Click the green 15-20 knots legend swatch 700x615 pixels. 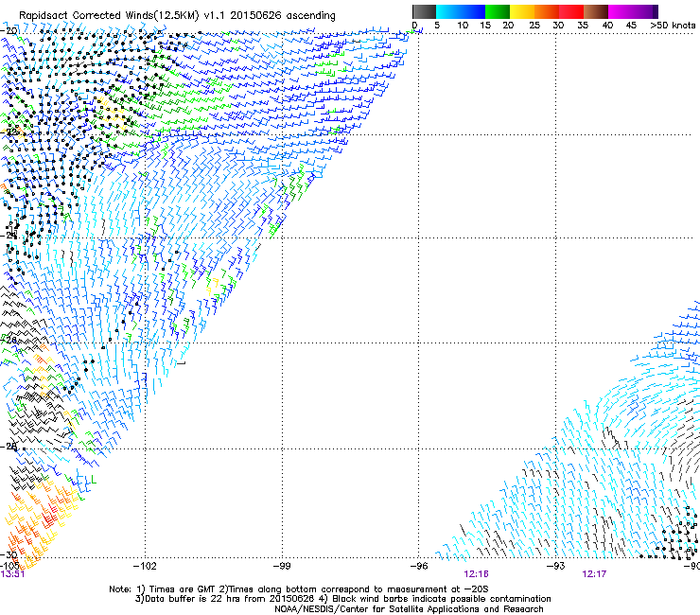498,11
